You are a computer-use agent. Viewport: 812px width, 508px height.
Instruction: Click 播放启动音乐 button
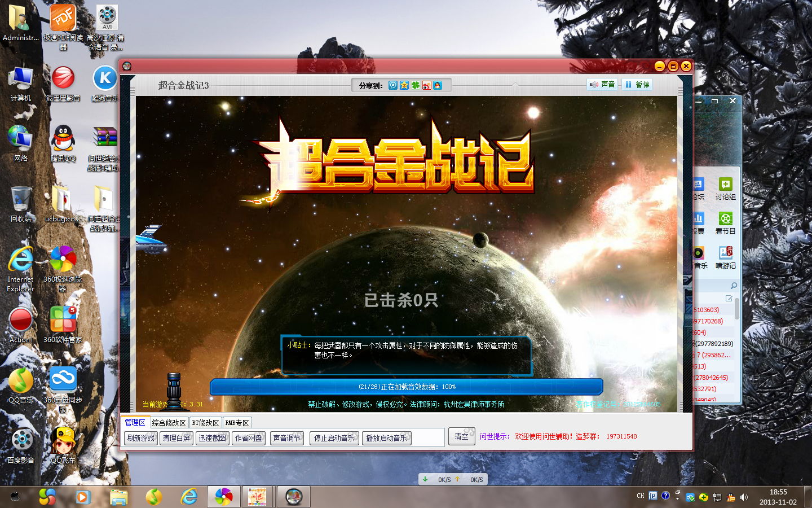pyautogui.click(x=386, y=438)
